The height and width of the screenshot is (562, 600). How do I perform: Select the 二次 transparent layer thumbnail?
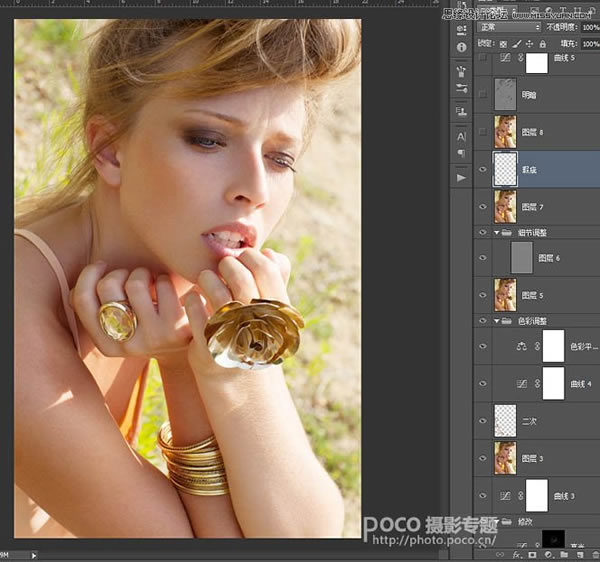click(x=505, y=421)
